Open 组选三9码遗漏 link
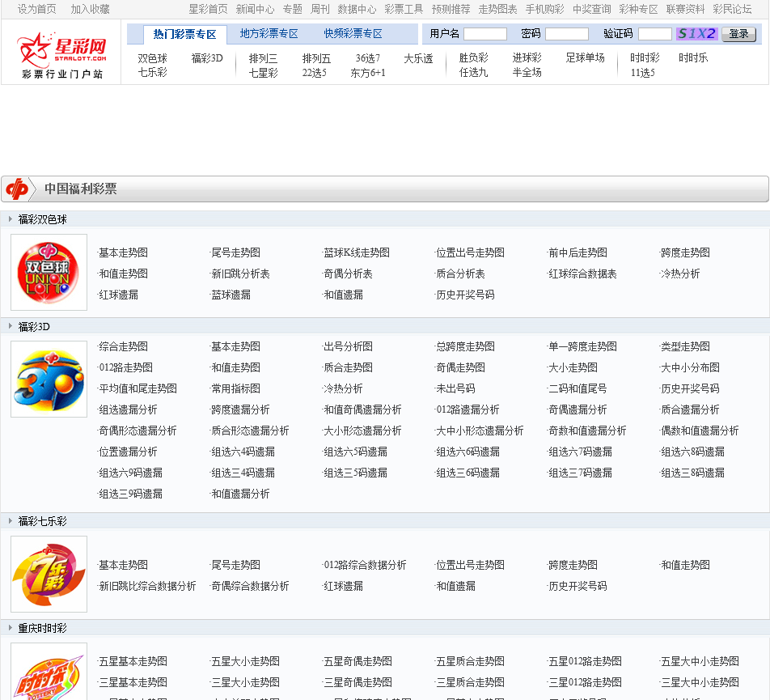 131,494
